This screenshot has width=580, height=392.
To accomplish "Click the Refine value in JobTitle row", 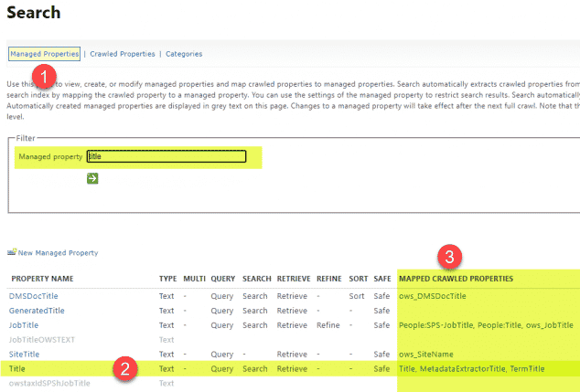I will click(328, 325).
